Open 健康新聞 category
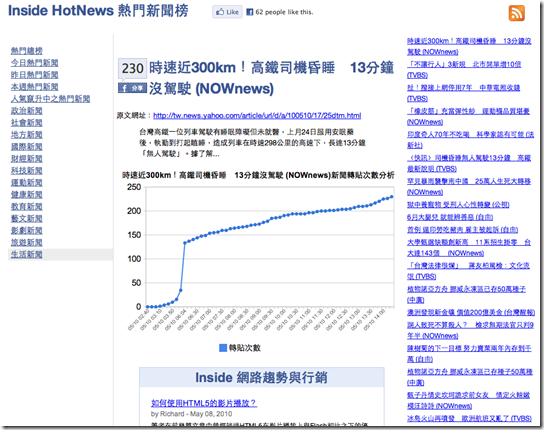Screen dimensions: 544x430 (27, 195)
